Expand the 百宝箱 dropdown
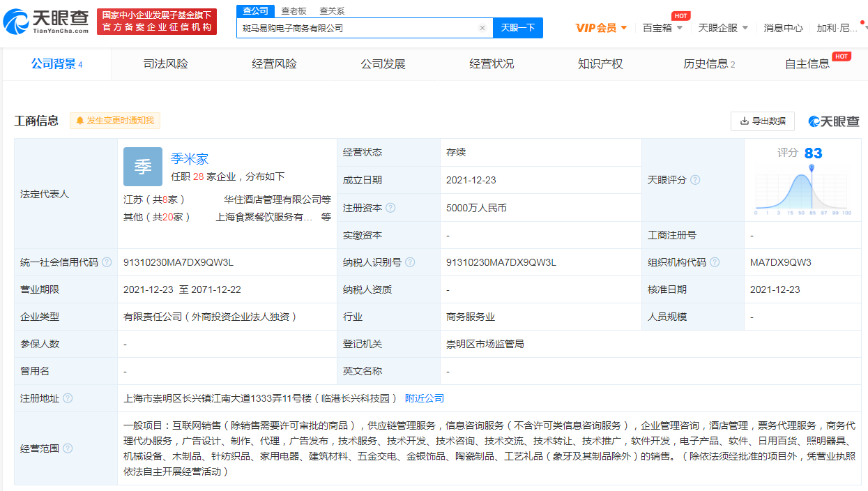The width and height of the screenshot is (868, 491). [662, 28]
